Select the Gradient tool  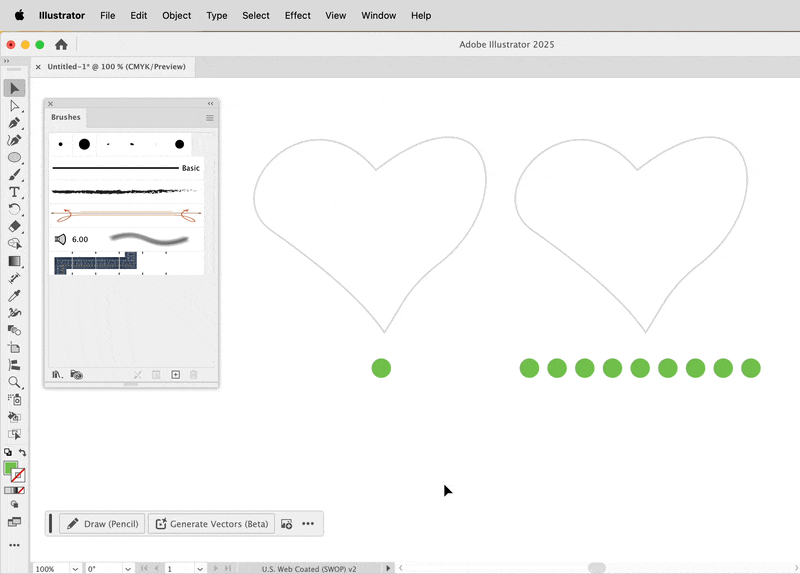14,261
